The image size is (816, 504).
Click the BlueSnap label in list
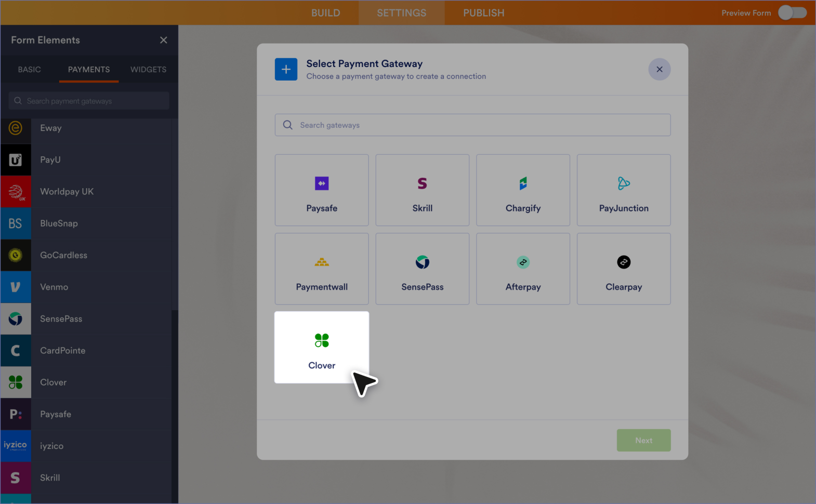[x=59, y=223]
